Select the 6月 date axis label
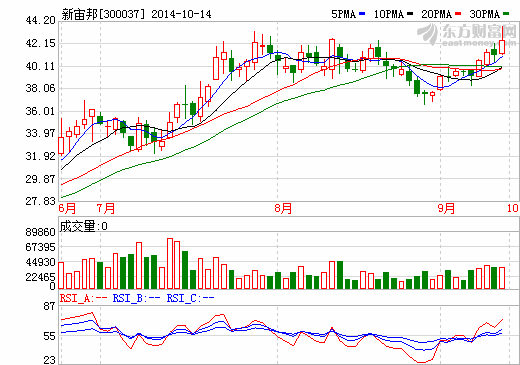Viewport: 520px width, 365px height. pyautogui.click(x=67, y=209)
